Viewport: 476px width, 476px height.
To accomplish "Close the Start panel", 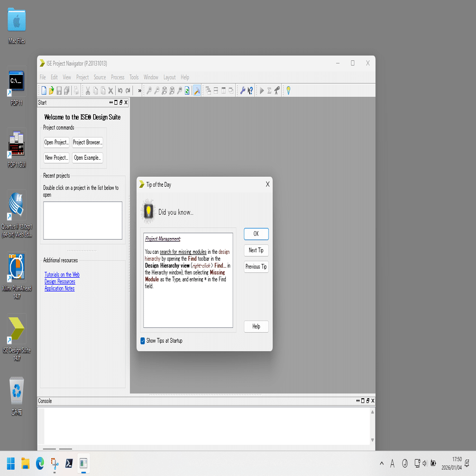I will 126,103.
